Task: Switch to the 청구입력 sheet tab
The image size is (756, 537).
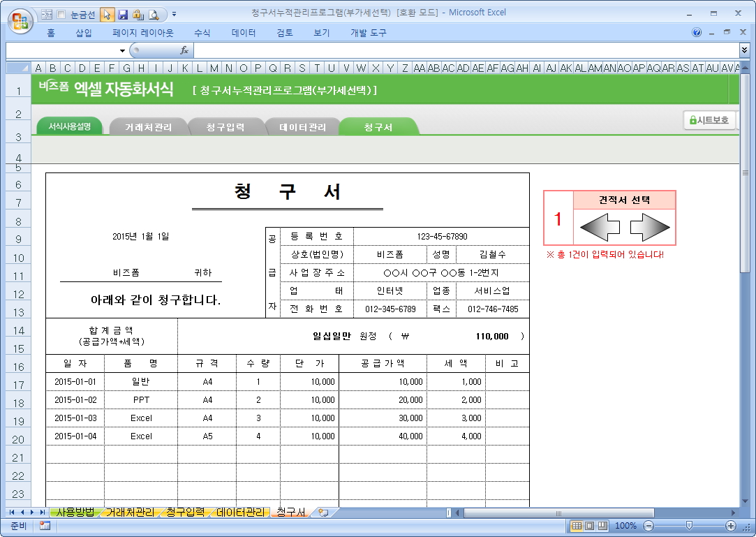Action: tap(185, 513)
